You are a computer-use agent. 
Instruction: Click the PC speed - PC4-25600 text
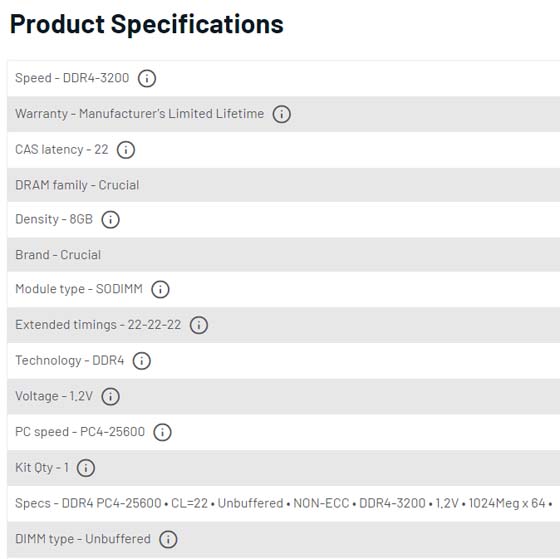tap(80, 432)
